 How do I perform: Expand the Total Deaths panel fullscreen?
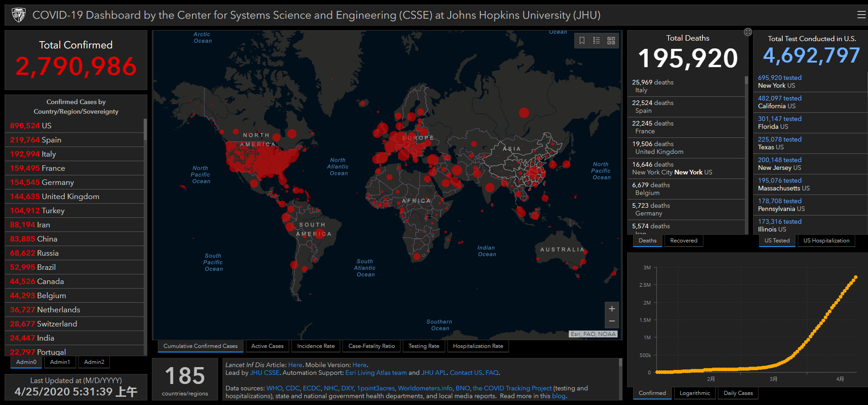(x=748, y=32)
